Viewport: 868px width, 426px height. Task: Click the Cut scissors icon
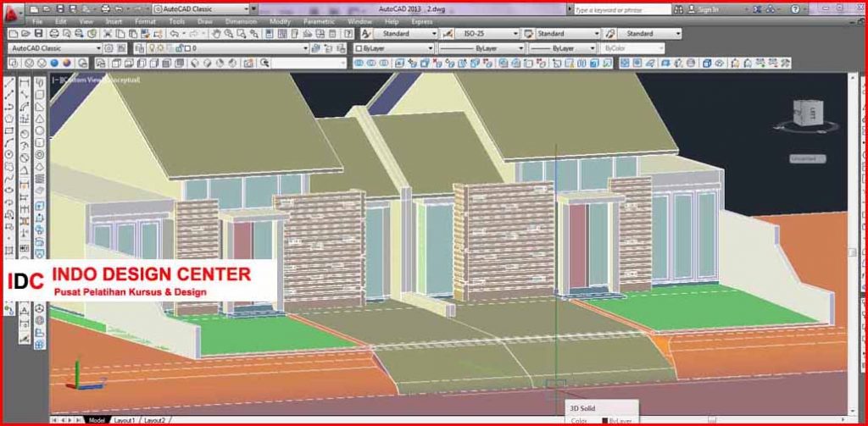click(x=108, y=34)
